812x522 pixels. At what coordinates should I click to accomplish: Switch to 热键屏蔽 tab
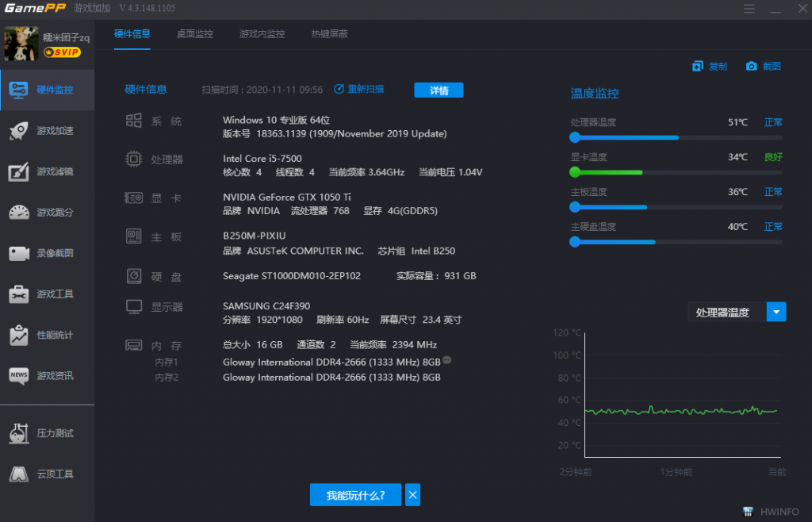(329, 34)
